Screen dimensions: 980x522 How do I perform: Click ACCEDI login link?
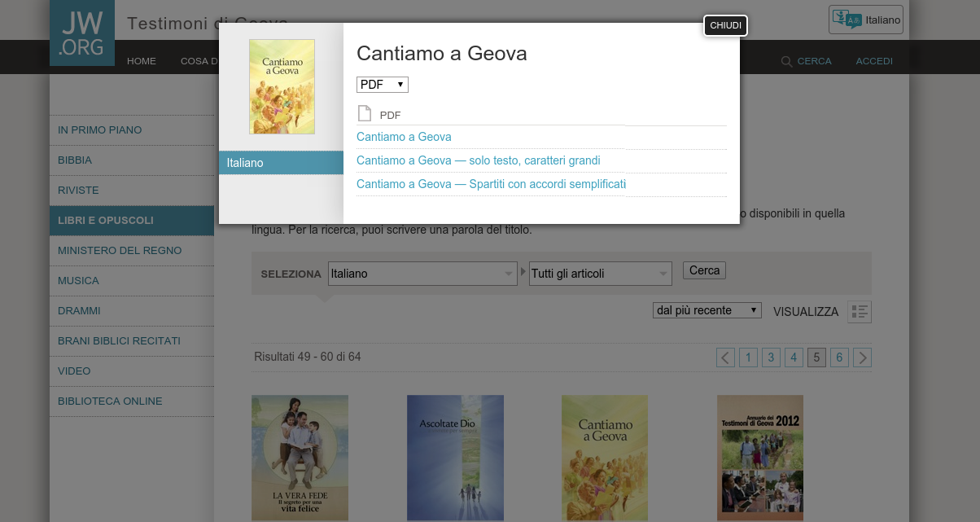(874, 61)
